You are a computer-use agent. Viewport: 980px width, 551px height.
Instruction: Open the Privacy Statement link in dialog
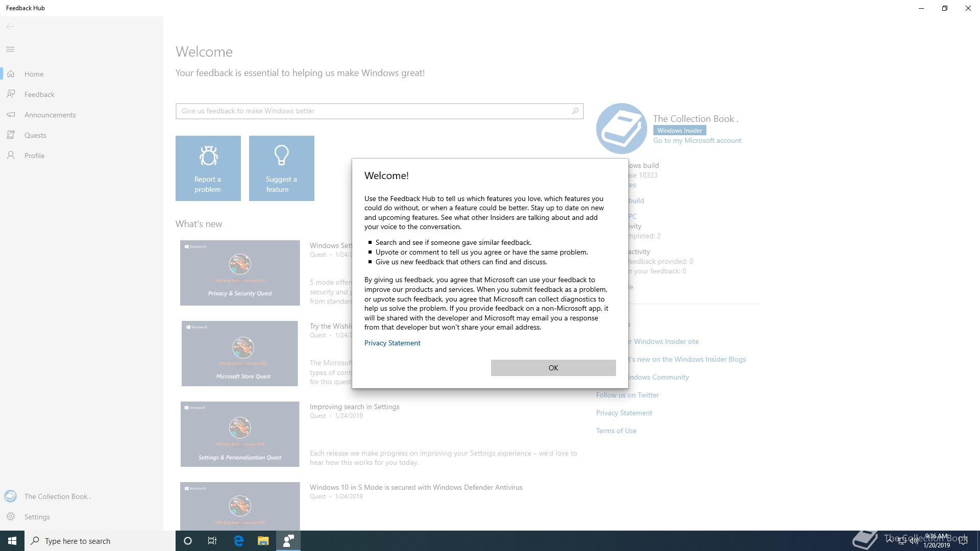[x=393, y=343]
